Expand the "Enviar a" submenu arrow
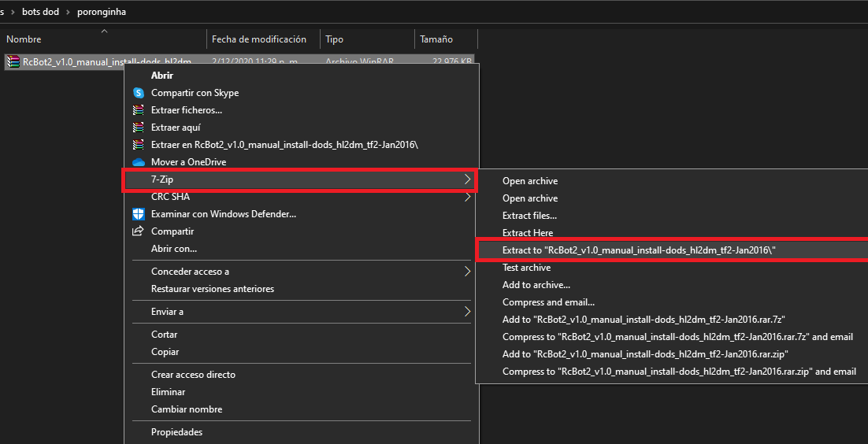 pyautogui.click(x=467, y=312)
